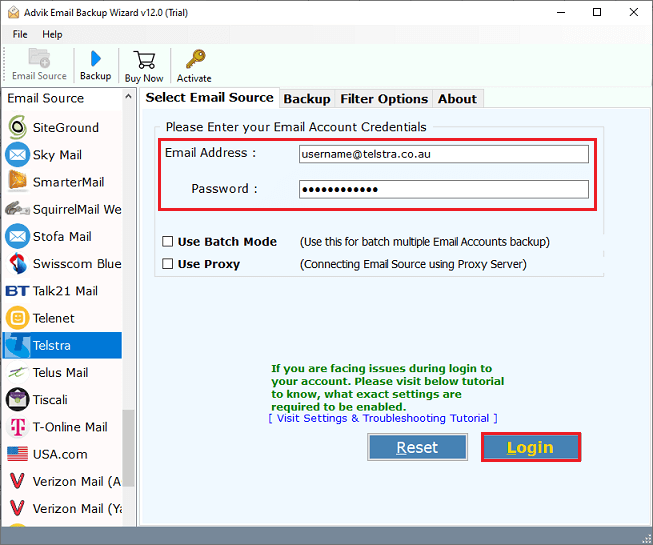Image resolution: width=653 pixels, height=545 pixels.
Task: Switch to the About tab
Action: click(457, 99)
